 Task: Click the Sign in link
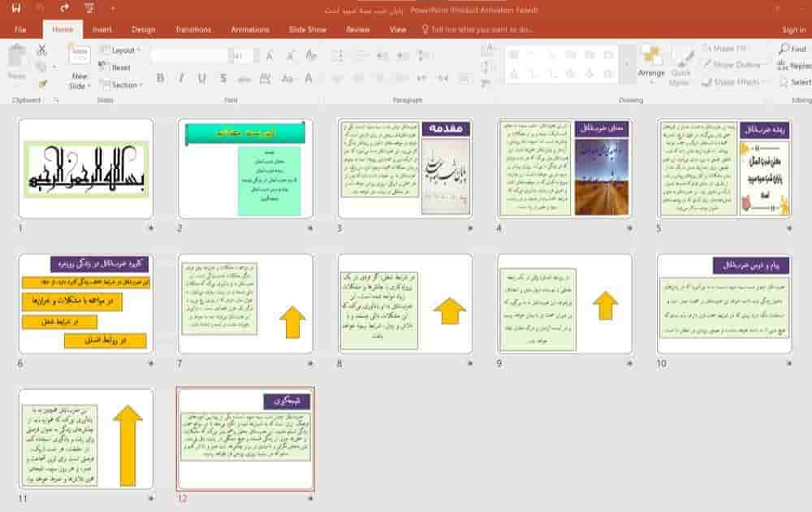pyautogui.click(x=794, y=29)
